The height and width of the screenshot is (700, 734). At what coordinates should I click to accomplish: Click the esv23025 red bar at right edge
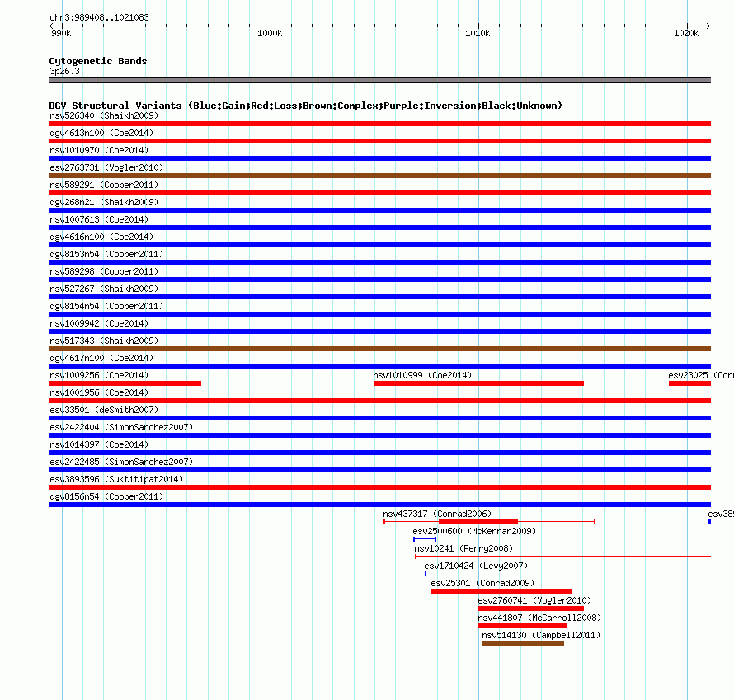point(689,383)
